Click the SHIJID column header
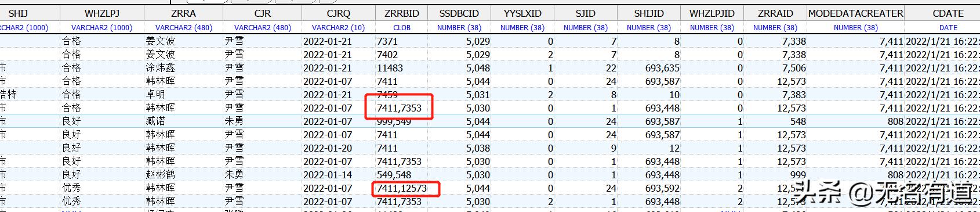Screen dimensions: 980x212 [x=649, y=13]
